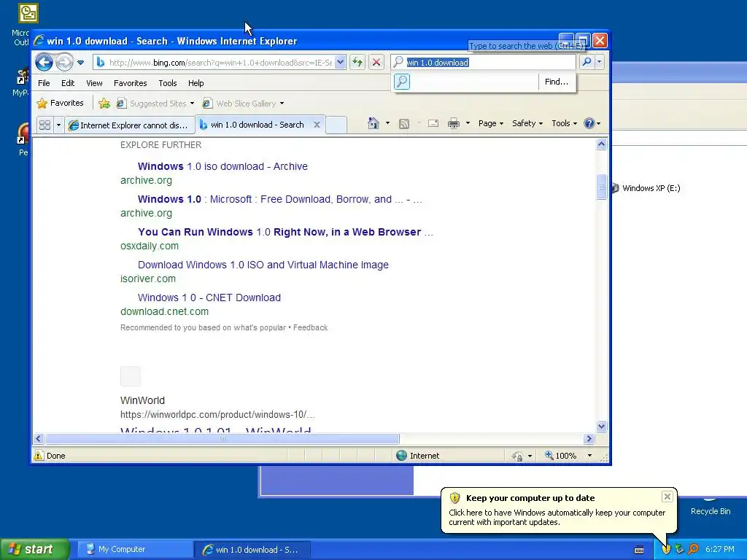Open Windows 1.0 iso download - Archive link
Image resolution: width=747 pixels, height=560 pixels.
pos(222,166)
